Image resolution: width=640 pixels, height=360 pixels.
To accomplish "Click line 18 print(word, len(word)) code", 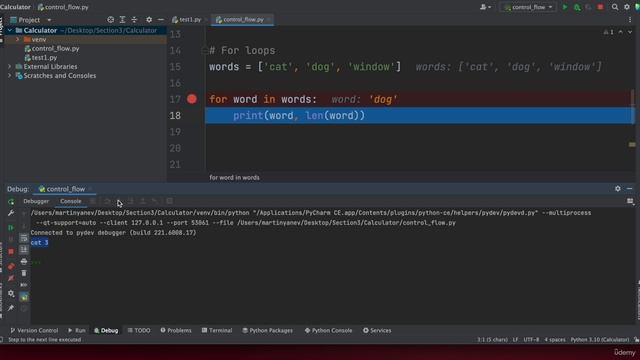I will (x=299, y=116).
